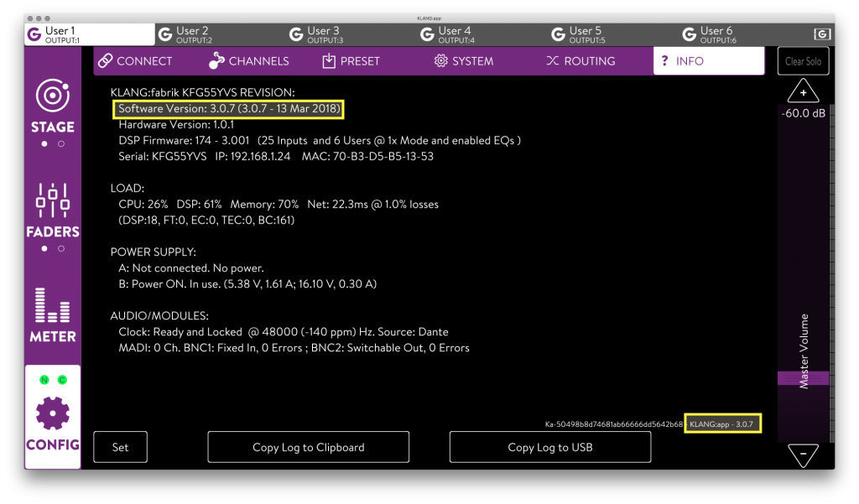This screenshot has width=859, height=504.
Task: Click the AUDIO/MODULES: heading
Action: (159, 315)
